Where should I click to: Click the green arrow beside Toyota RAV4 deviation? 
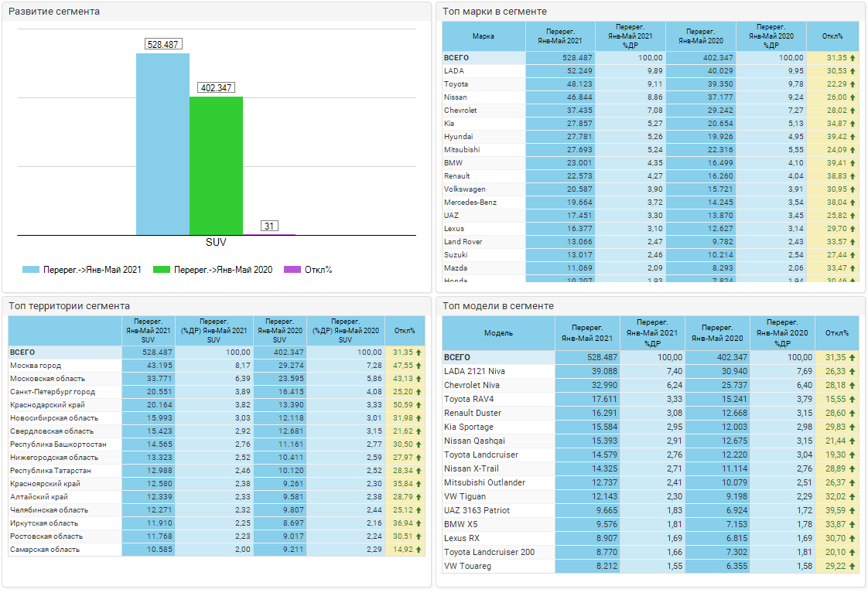click(x=853, y=400)
